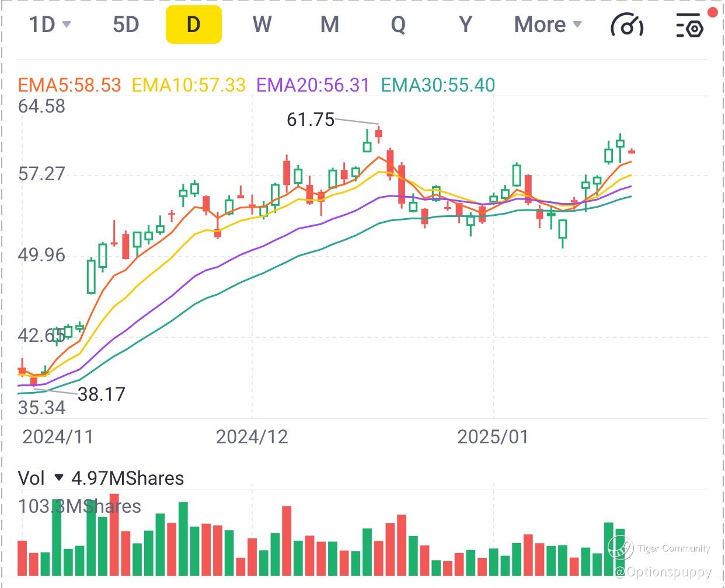Screen dimensions: 725x588
Task: Click the red notification dot
Action: point(712,12)
